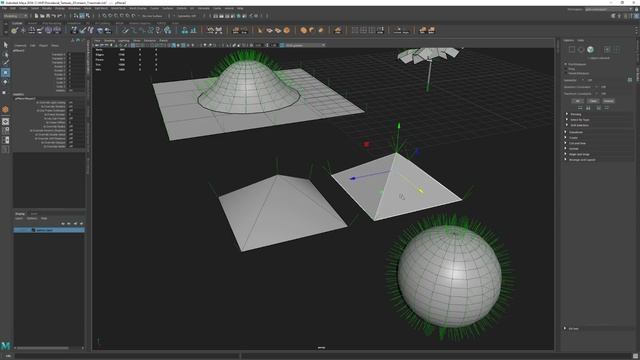Viewport: 640px width, 360px height.
Task: Select Vertex mode in UV Toolkit
Action: click(x=571, y=49)
